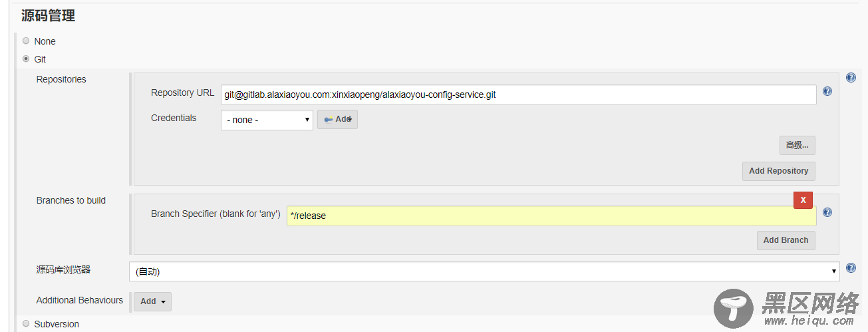
Task: Select the Git radio button
Action: coord(26,59)
